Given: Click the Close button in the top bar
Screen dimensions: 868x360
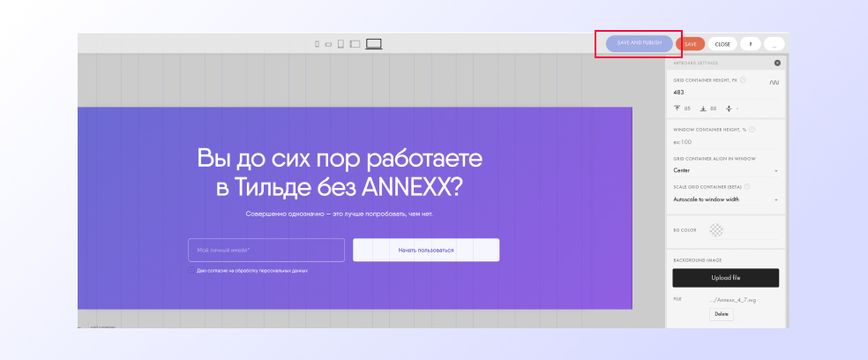Looking at the screenshot, I should coord(722,44).
